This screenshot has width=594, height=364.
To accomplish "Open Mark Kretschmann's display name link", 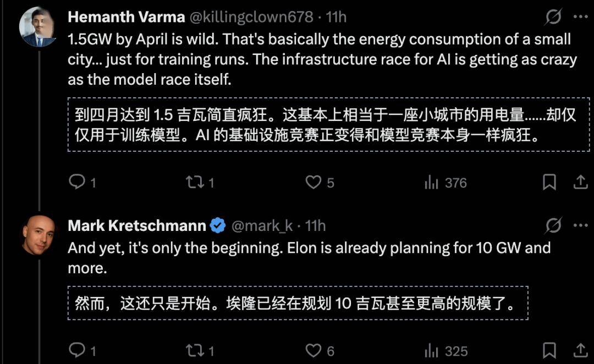I will (137, 225).
